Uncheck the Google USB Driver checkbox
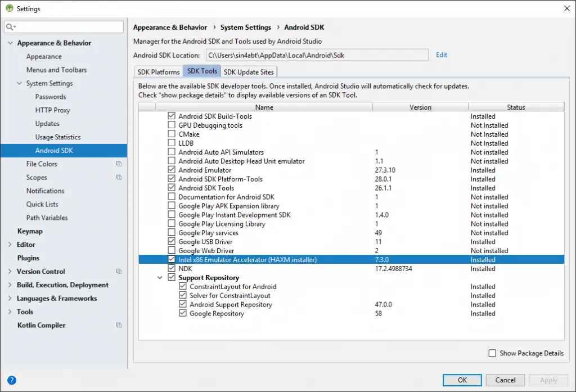This screenshot has height=392, width=576. tap(172, 241)
